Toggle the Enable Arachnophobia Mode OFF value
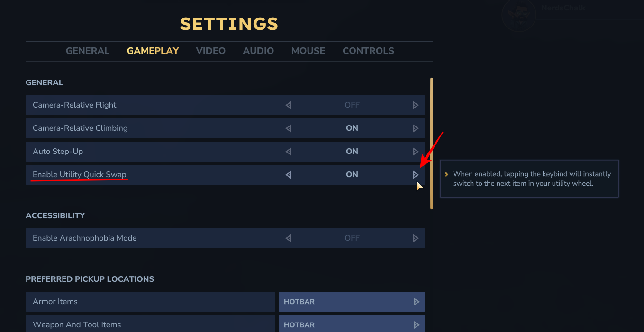This screenshot has height=332, width=644. [352, 238]
